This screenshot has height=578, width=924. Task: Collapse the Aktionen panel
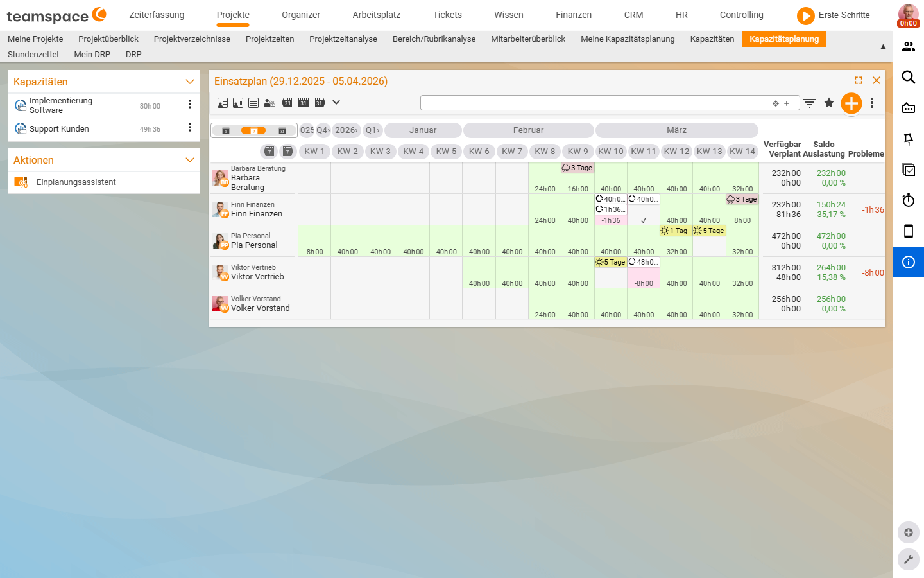point(190,160)
